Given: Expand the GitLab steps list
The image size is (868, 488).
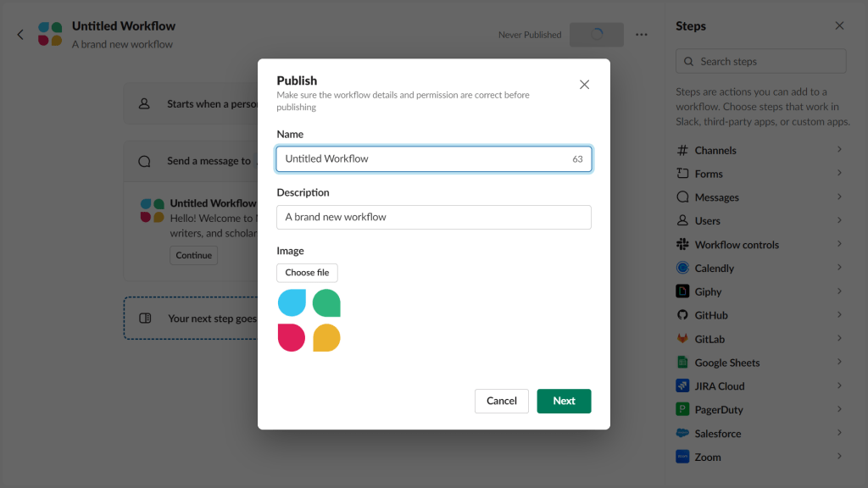Looking at the screenshot, I should (x=709, y=338).
